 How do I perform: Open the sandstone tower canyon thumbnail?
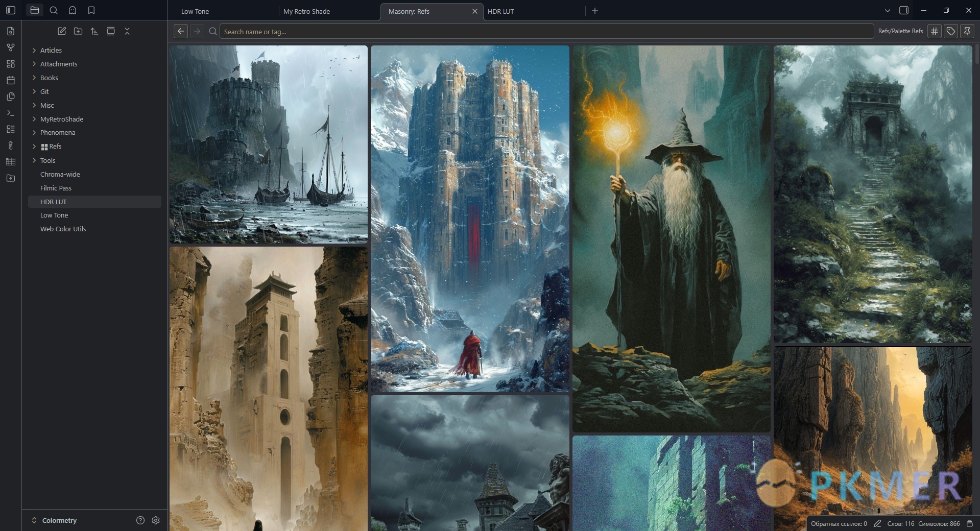point(269,389)
